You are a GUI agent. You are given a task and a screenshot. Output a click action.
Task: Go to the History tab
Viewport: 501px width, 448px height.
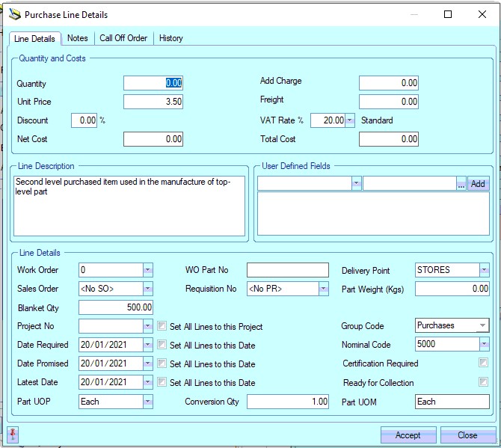170,38
